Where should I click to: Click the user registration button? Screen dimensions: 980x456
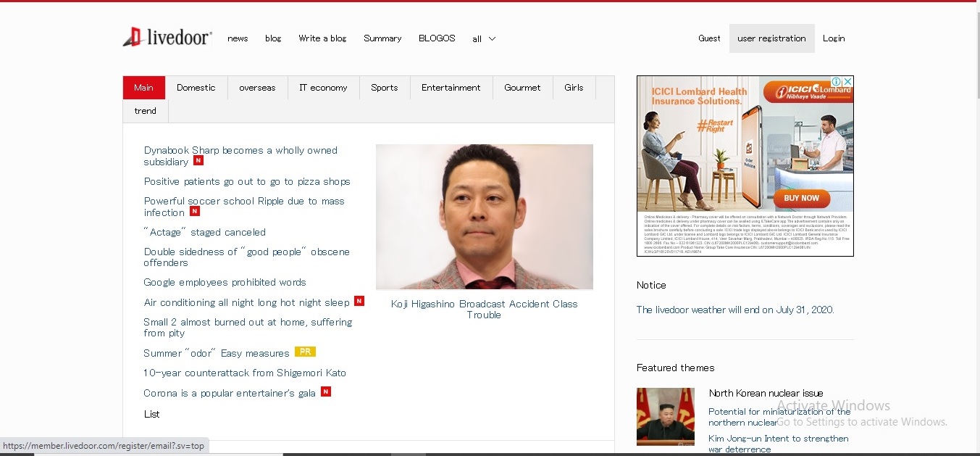point(771,38)
